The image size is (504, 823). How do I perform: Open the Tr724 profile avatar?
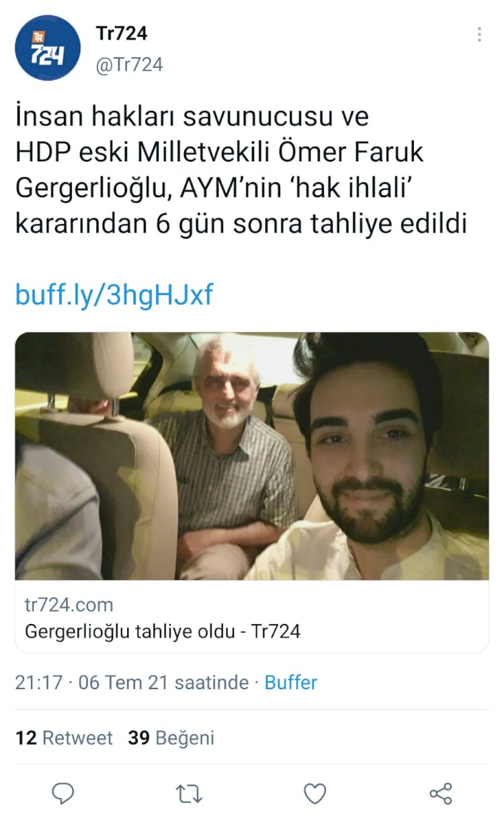48,48
